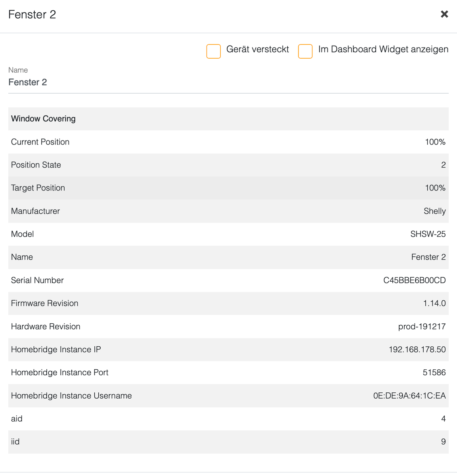The height and width of the screenshot is (476, 457).
Task: Select the Firmware Revision row
Action: (x=228, y=303)
